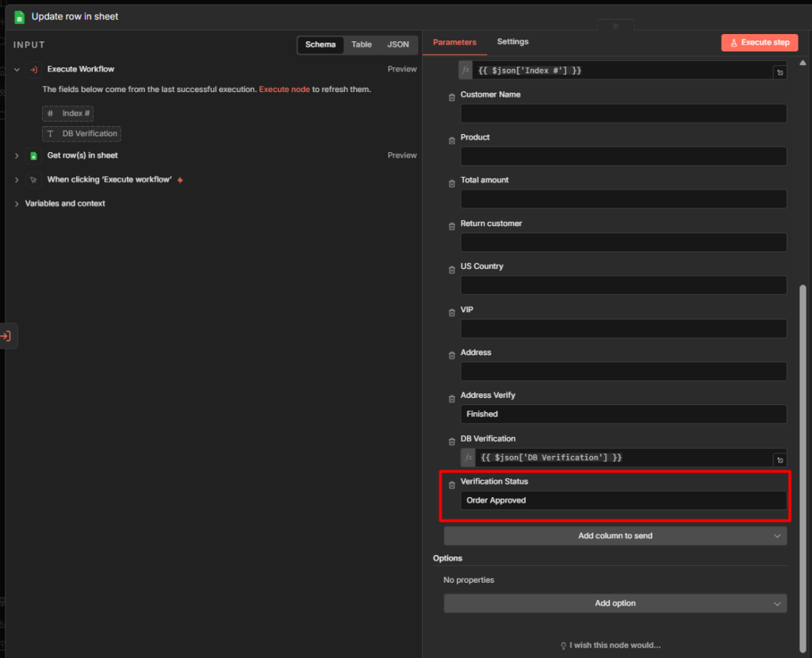
Task: Click the Execute step button
Action: [x=759, y=42]
